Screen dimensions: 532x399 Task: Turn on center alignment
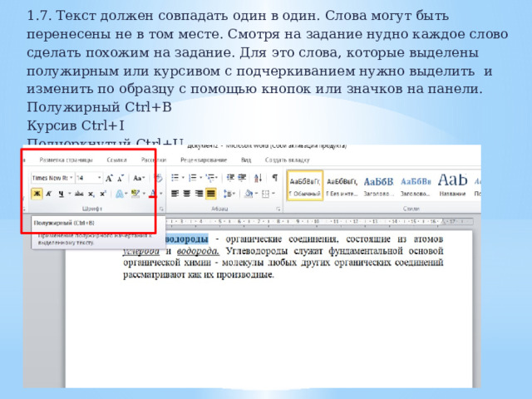186,194
